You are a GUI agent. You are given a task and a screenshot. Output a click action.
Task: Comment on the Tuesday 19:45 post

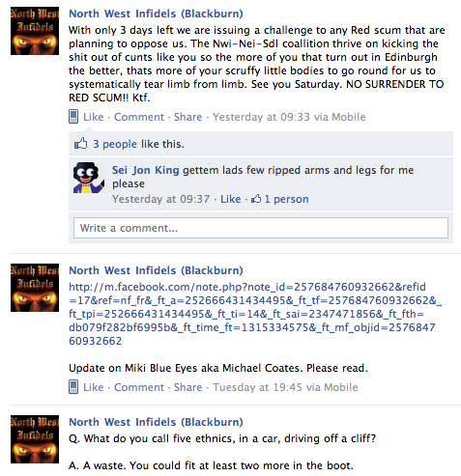coord(139,387)
